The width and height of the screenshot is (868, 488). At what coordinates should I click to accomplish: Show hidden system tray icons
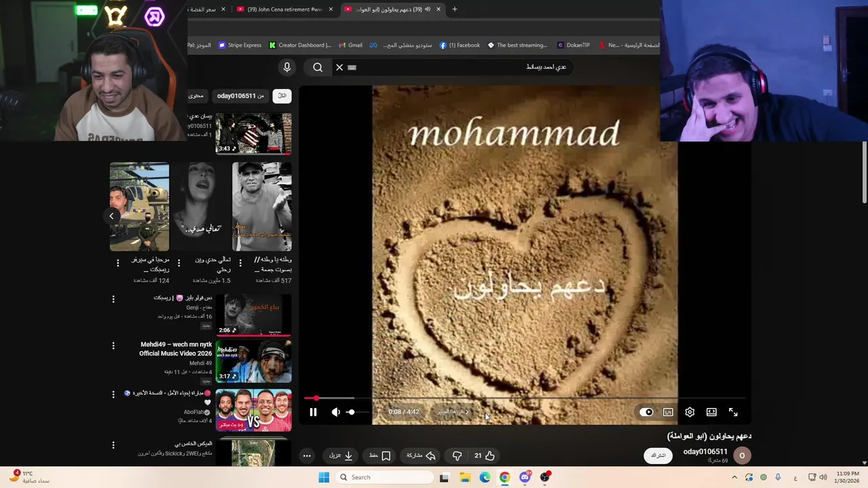coord(734,477)
